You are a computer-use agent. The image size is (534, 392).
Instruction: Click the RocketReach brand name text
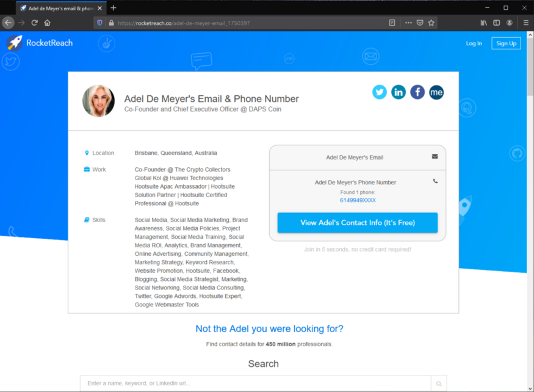point(49,43)
